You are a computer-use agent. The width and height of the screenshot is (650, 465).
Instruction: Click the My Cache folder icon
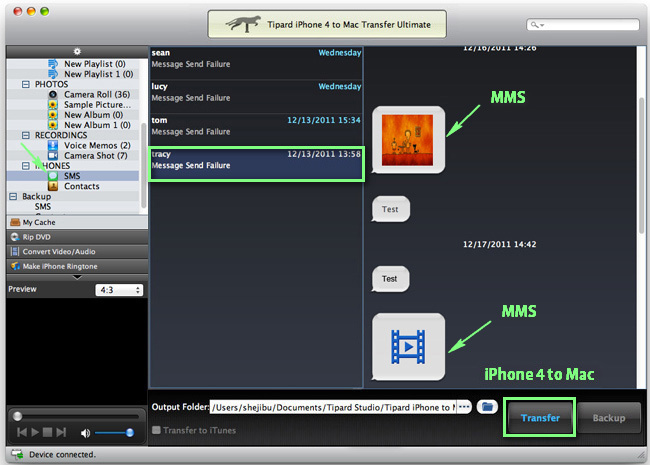point(15,222)
